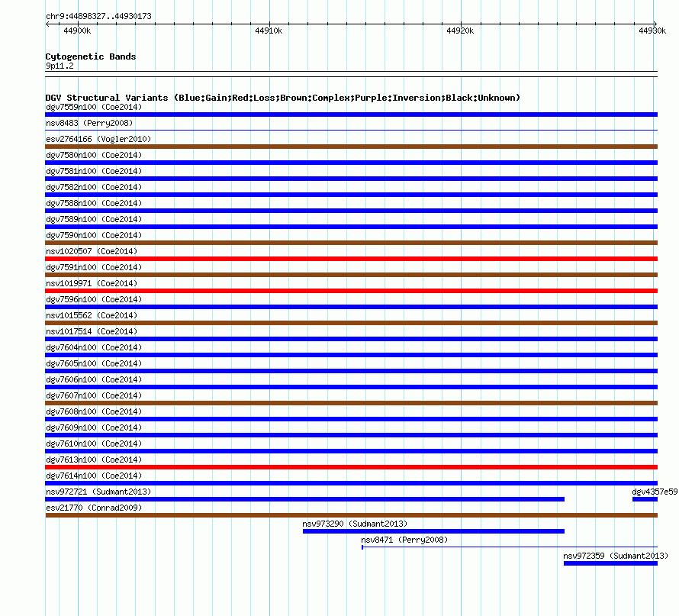Viewport: 679px width, 616px height.
Task: Click the blue gain bar under dgv7559n100
Action: click(x=351, y=114)
